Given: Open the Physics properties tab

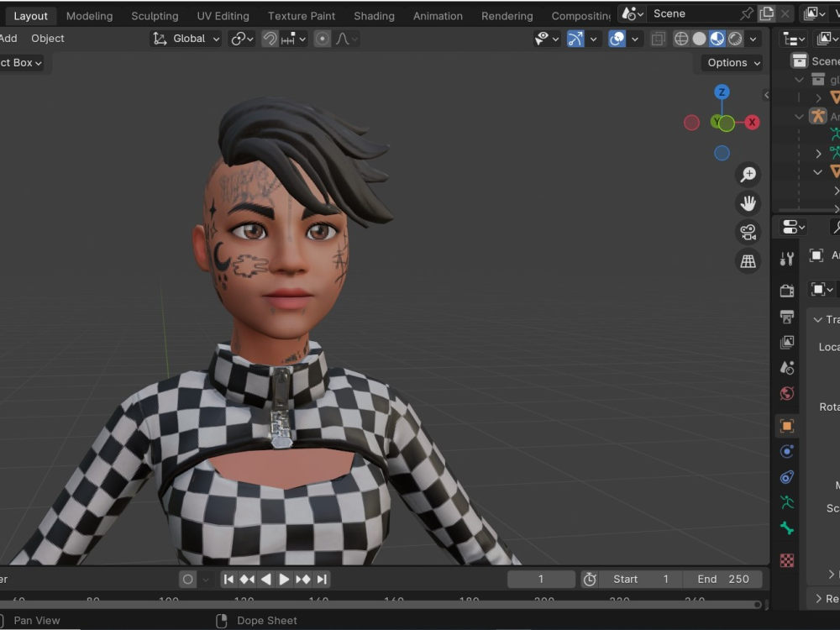Looking at the screenshot, I should (x=786, y=477).
